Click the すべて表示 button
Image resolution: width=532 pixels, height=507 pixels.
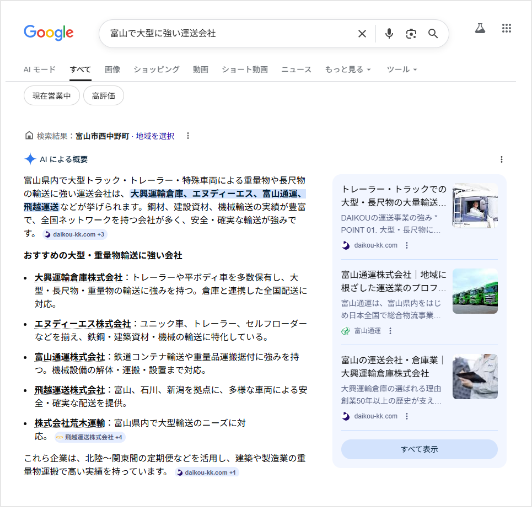point(419,449)
